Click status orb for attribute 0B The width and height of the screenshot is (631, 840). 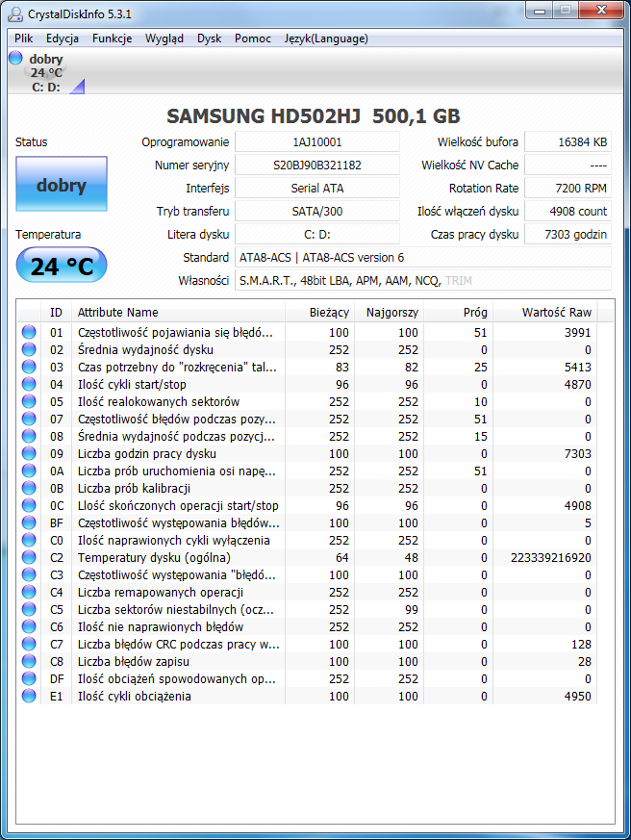(x=29, y=488)
